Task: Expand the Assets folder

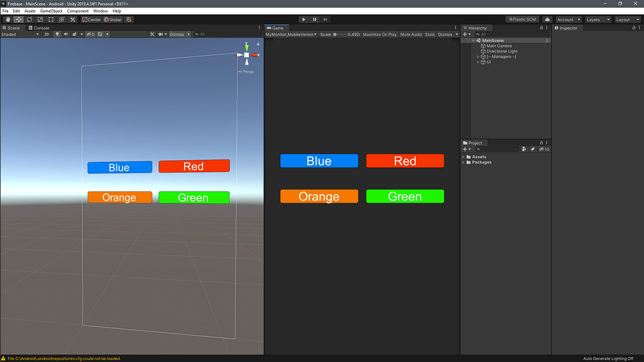Action: pos(464,157)
